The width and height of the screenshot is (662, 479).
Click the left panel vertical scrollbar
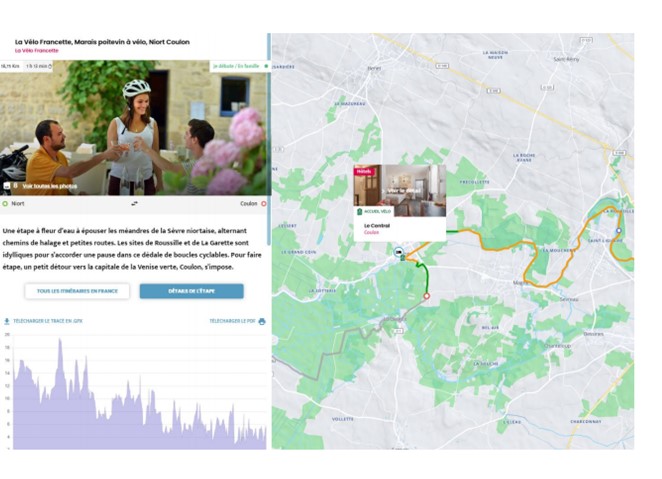click(x=269, y=139)
